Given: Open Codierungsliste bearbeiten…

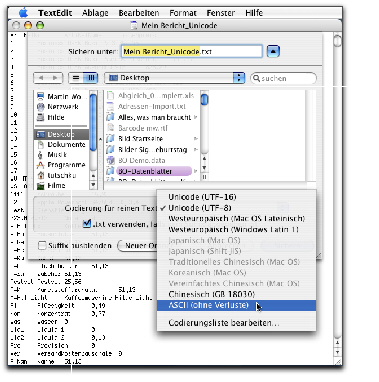Looking at the screenshot, I should click(236, 323).
